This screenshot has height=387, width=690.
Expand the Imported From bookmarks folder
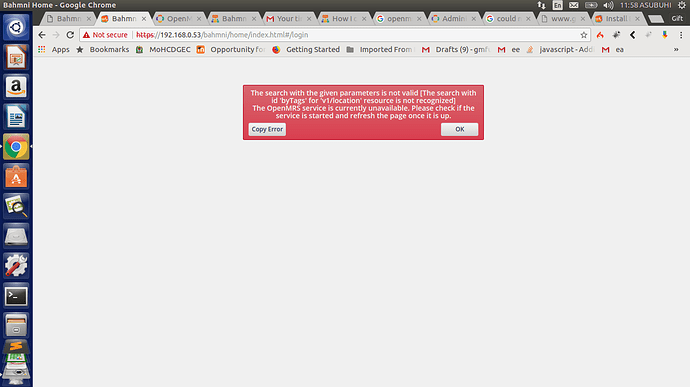(381, 50)
